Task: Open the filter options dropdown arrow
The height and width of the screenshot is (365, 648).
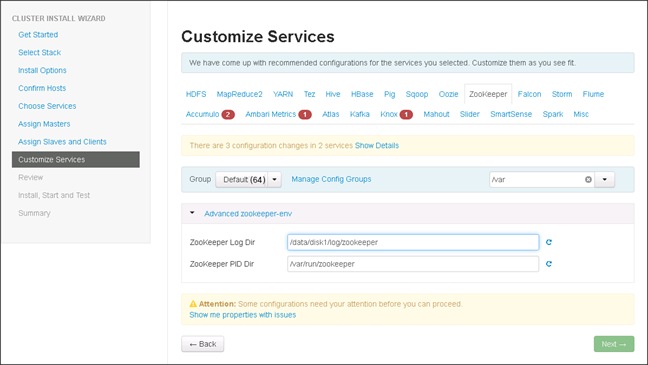Action: click(604, 179)
